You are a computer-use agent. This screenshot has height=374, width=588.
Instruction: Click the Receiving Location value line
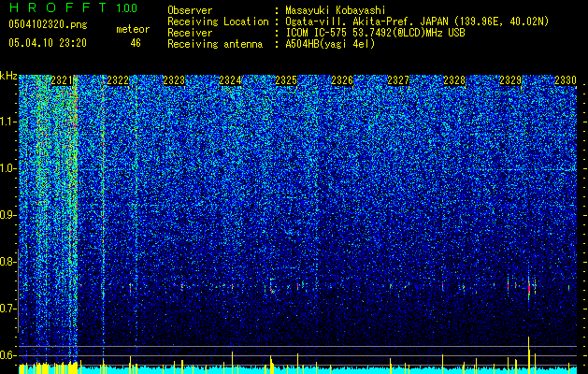[x=417, y=22]
